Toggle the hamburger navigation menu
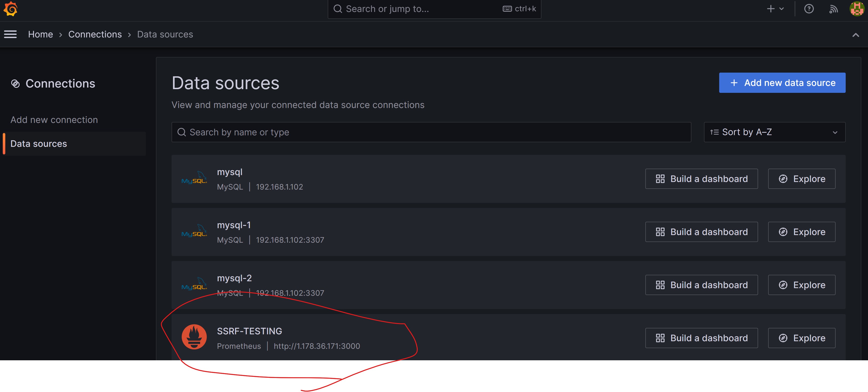 (10, 34)
